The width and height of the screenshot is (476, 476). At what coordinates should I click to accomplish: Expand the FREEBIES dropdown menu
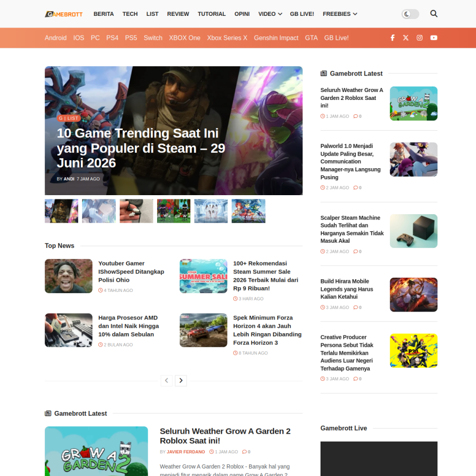point(340,14)
